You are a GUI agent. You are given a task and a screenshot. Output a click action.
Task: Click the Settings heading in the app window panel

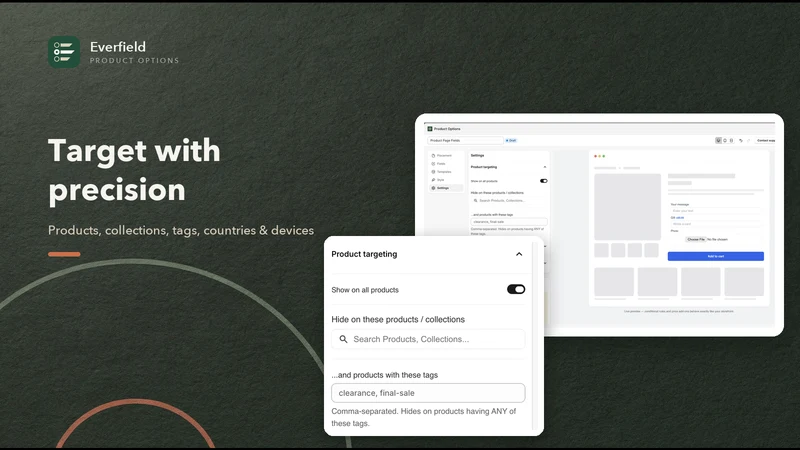[477, 156]
